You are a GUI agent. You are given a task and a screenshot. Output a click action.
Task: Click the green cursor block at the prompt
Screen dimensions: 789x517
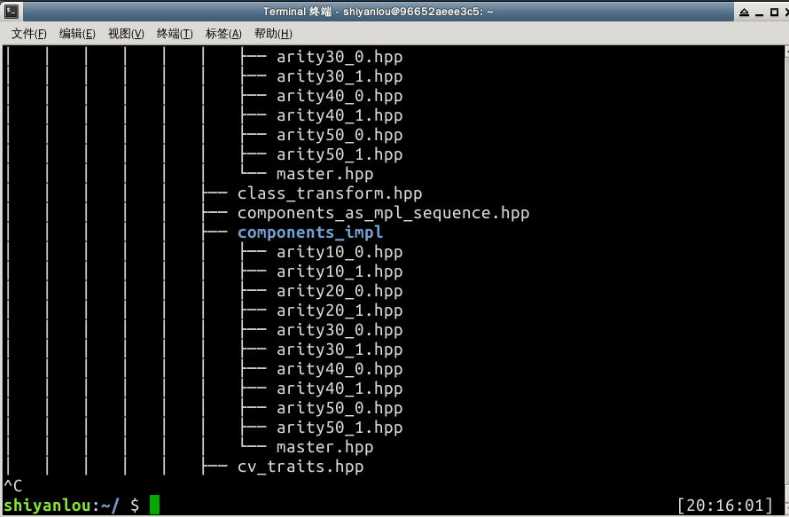pos(154,505)
